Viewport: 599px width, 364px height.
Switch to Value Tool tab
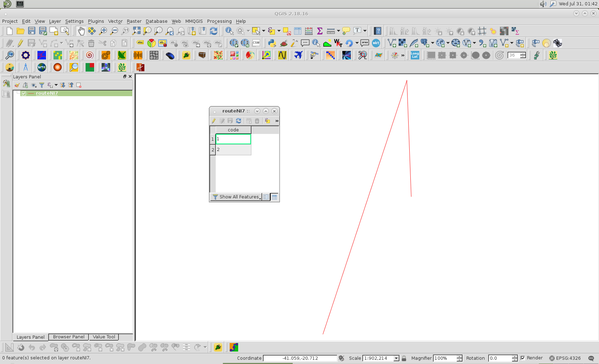coord(104,337)
